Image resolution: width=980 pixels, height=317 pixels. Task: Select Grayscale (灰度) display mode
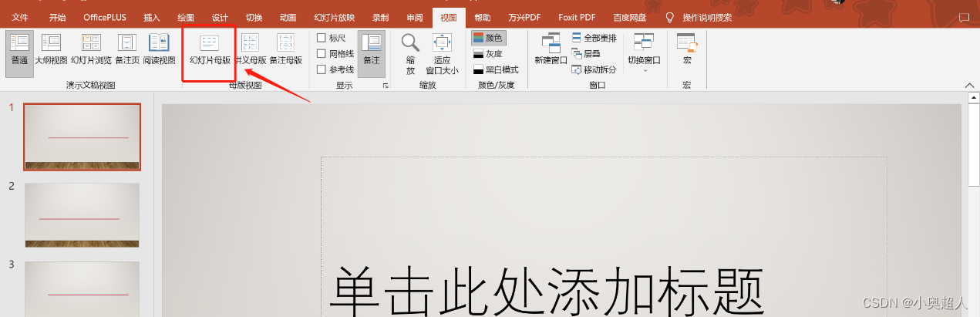[489, 54]
